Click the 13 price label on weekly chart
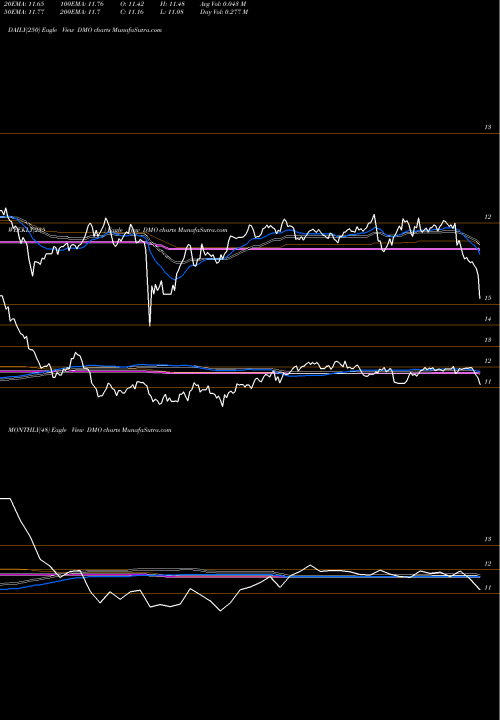This screenshot has height=720, width=500. coord(488,340)
